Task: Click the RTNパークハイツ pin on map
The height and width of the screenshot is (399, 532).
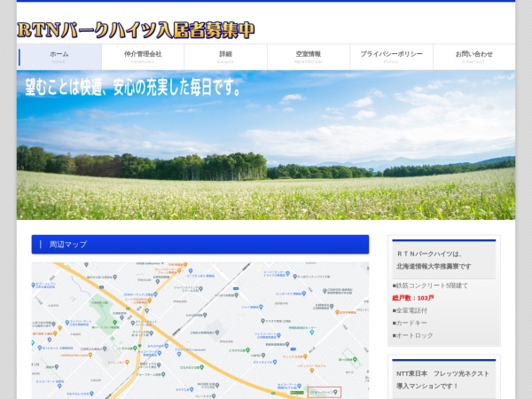Action: (335, 392)
